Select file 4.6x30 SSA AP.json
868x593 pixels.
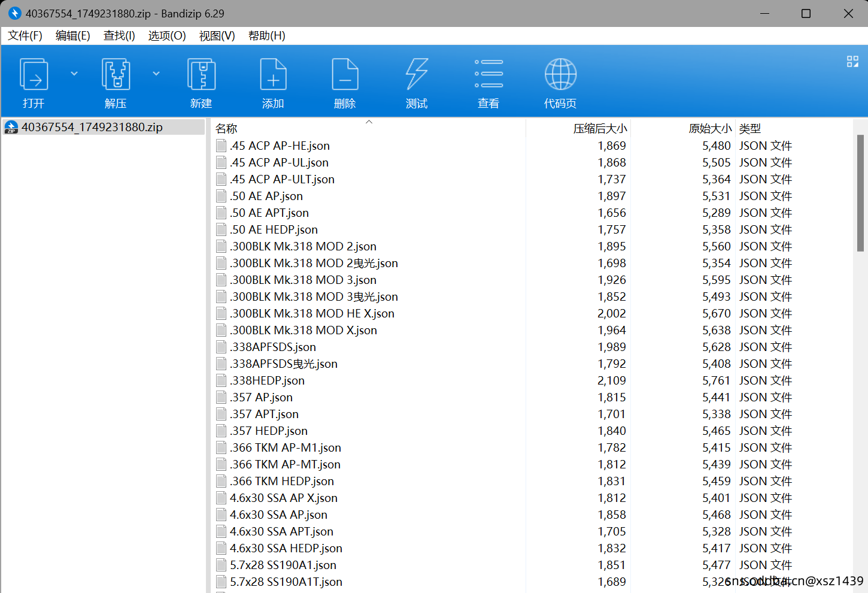tap(278, 515)
